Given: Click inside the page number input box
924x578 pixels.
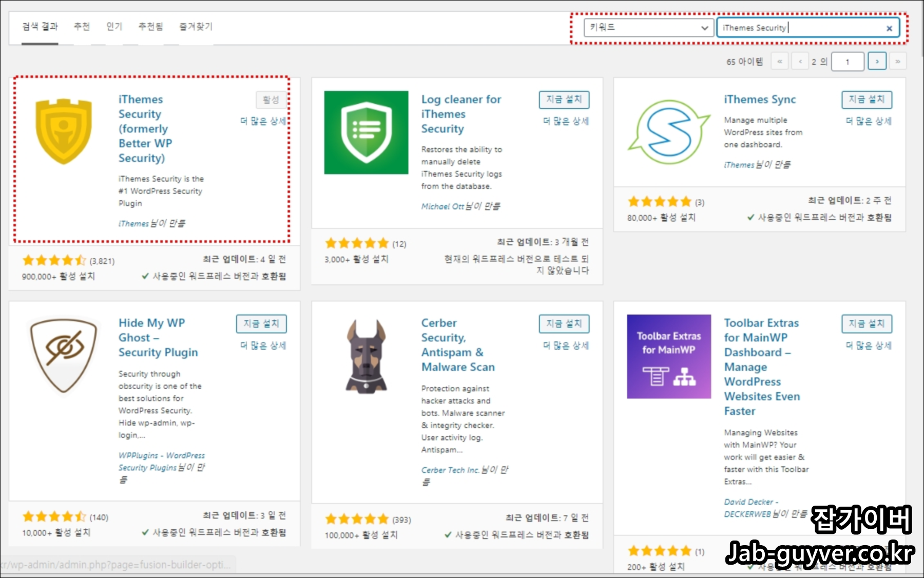Looking at the screenshot, I should click(x=848, y=61).
